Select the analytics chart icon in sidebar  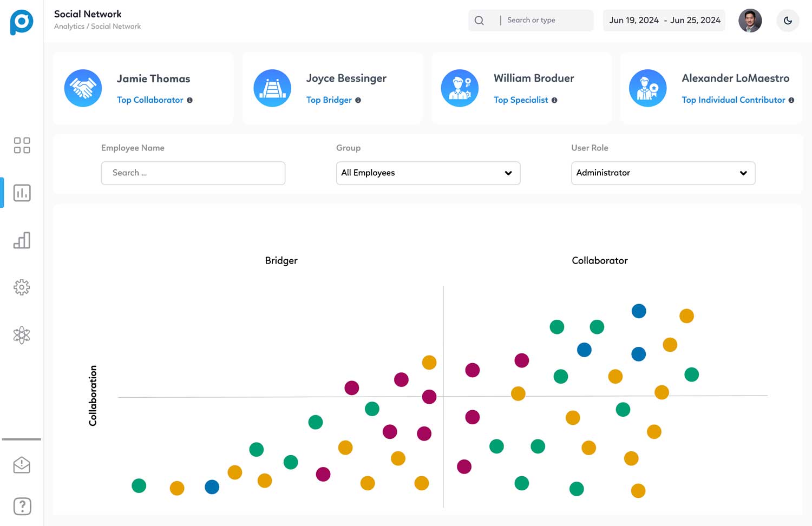22,193
